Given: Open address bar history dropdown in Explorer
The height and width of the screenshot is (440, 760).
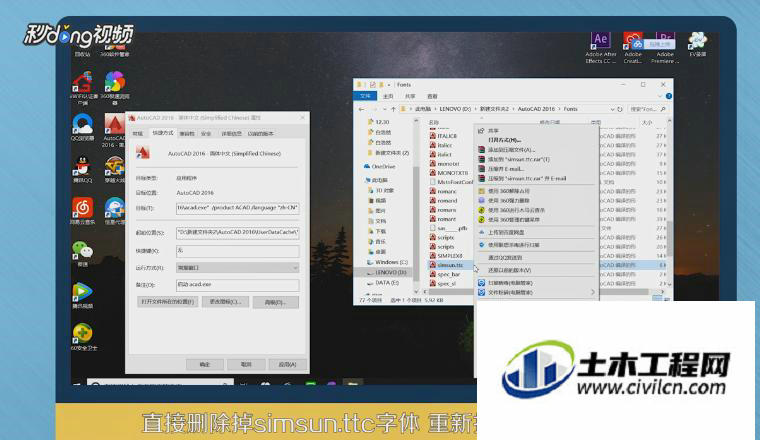Looking at the screenshot, I should pyautogui.click(x=612, y=109).
